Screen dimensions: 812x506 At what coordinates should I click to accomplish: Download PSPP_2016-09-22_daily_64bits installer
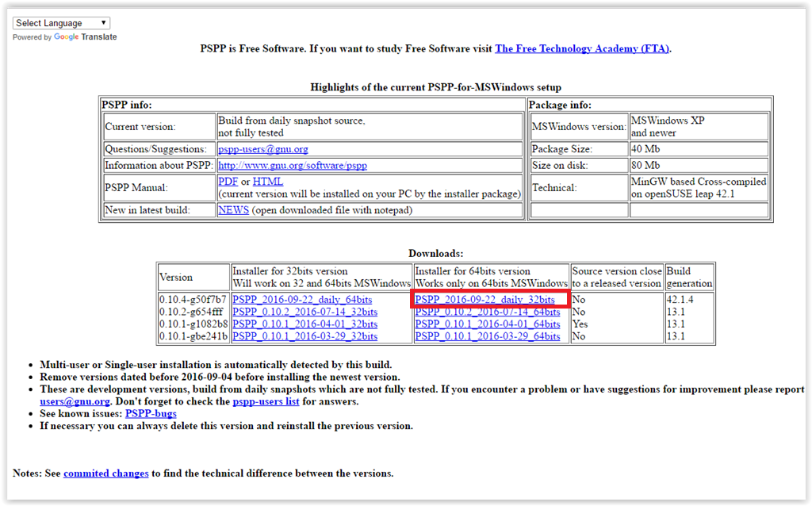(302, 300)
